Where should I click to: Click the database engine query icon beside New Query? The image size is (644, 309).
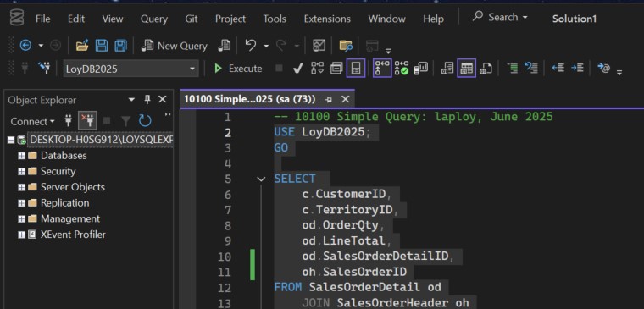pyautogui.click(x=225, y=46)
